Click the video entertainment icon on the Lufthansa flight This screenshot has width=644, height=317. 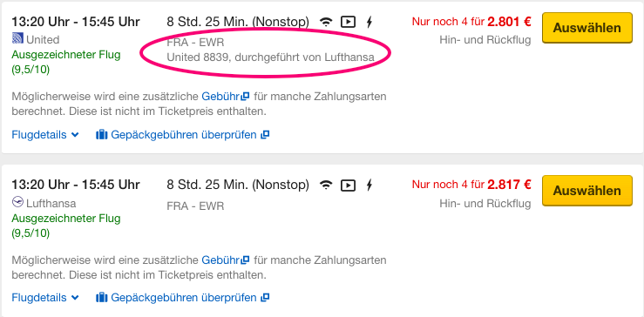tap(348, 185)
